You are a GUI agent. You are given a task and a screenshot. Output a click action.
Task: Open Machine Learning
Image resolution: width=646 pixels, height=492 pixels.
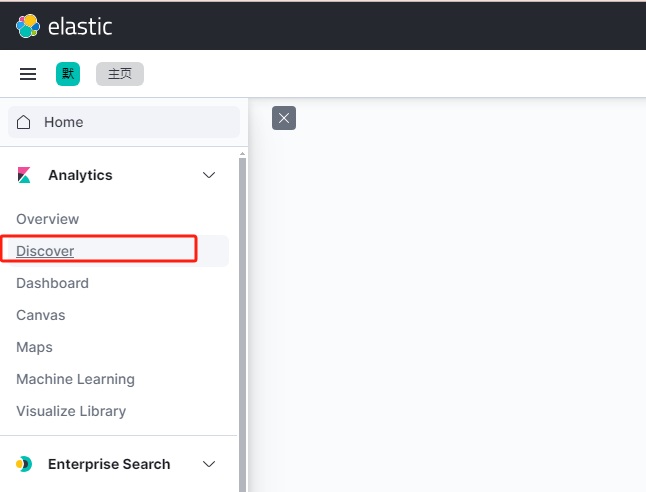[x=75, y=379]
